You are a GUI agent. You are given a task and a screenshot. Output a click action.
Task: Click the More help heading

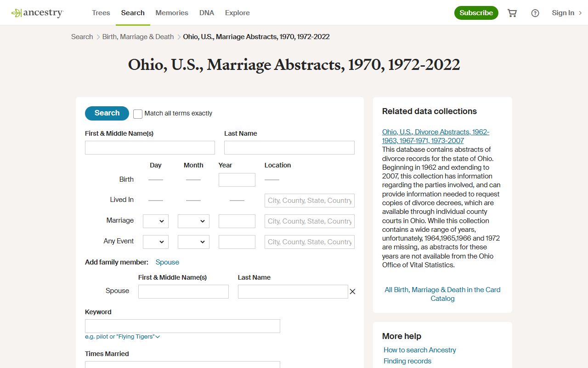coord(401,336)
